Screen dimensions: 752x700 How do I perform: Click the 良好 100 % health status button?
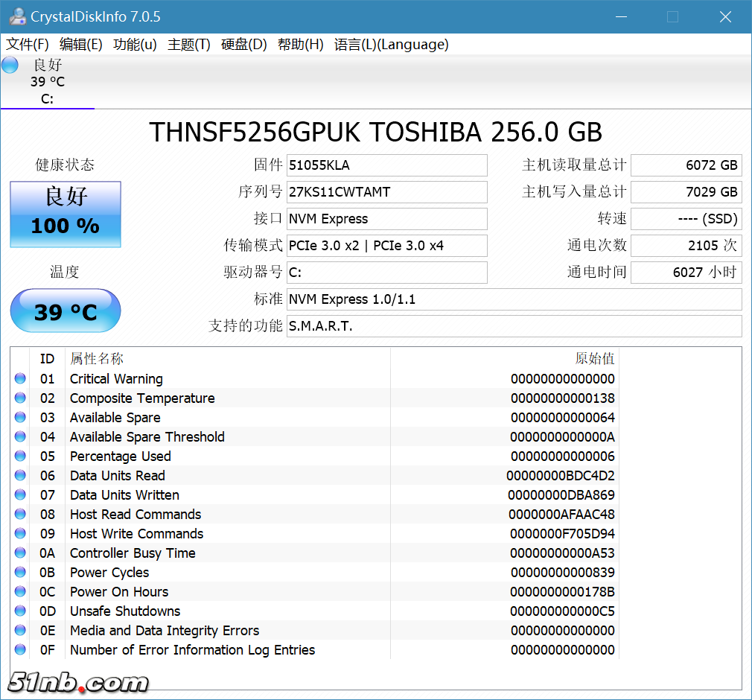point(66,214)
